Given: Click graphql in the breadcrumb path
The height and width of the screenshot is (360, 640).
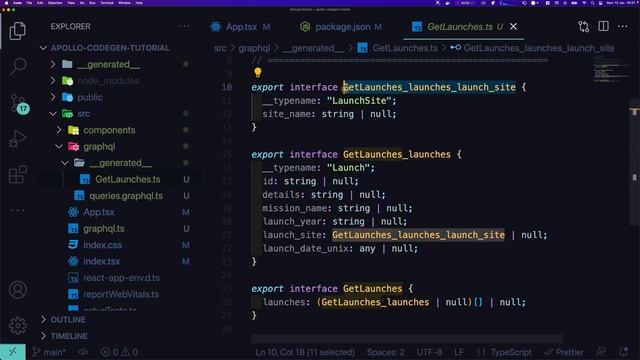Looking at the screenshot, I should (254, 48).
